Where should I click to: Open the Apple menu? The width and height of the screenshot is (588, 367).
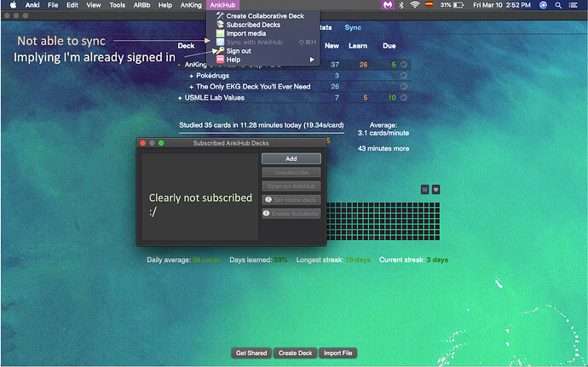(x=13, y=5)
